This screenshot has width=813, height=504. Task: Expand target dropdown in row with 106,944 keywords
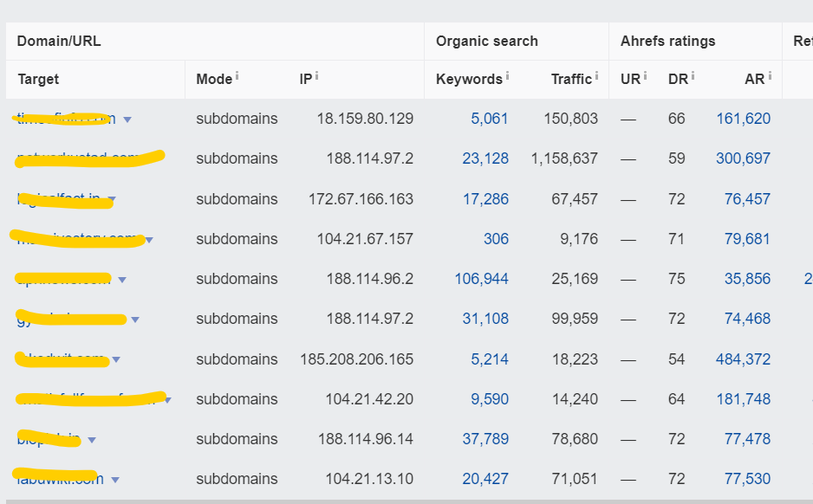[x=122, y=280]
